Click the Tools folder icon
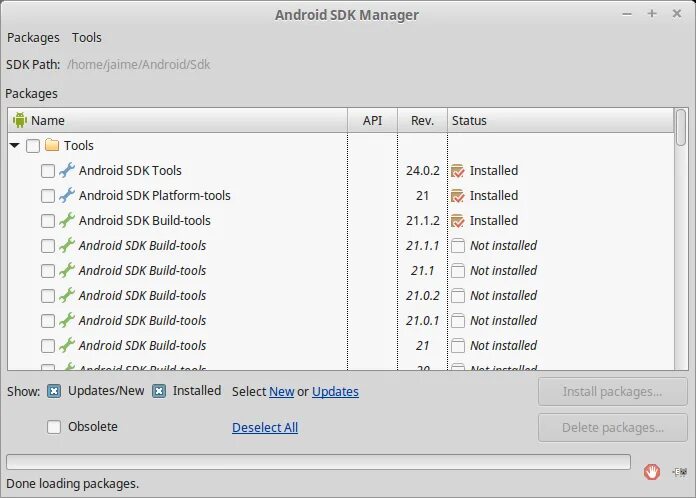Screen dimensions: 696x498 pos(52,145)
